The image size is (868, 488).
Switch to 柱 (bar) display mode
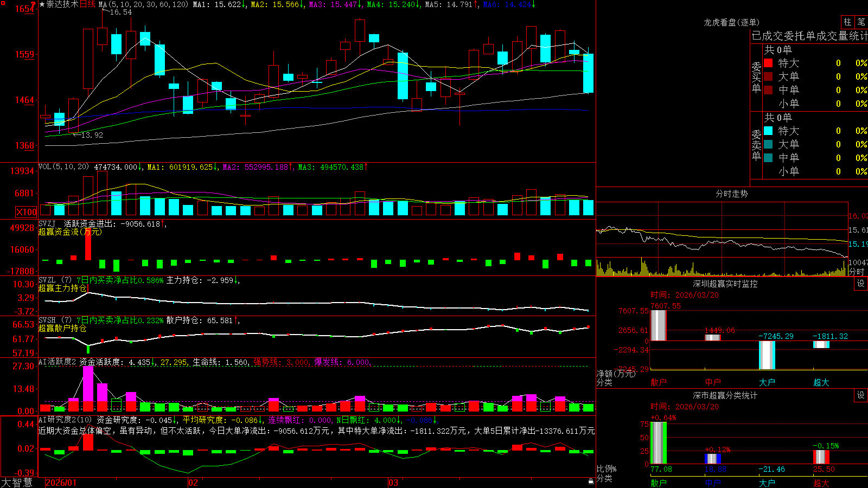(847, 22)
